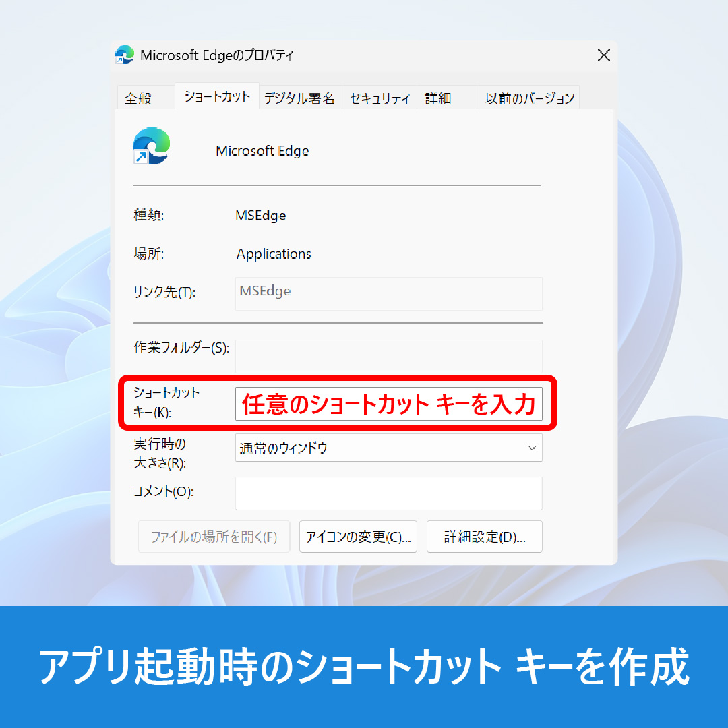Switch to the 詳細 tab
Screen dimensions: 728x728
(x=446, y=98)
